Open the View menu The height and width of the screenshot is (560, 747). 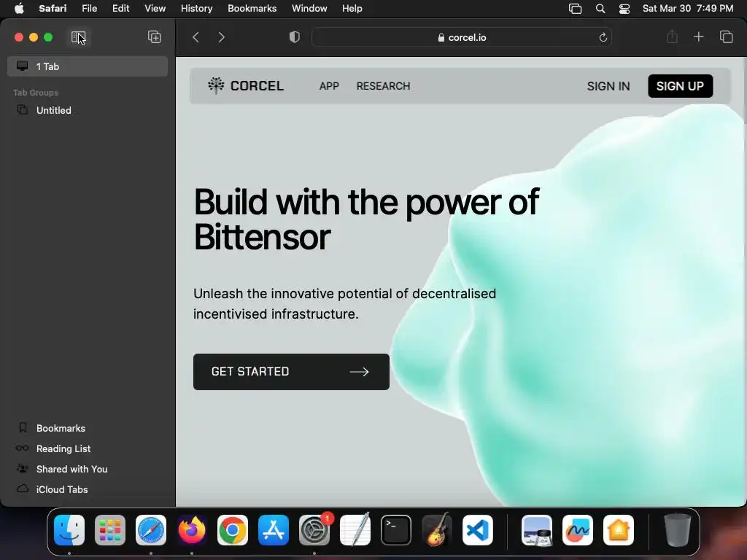155,9
